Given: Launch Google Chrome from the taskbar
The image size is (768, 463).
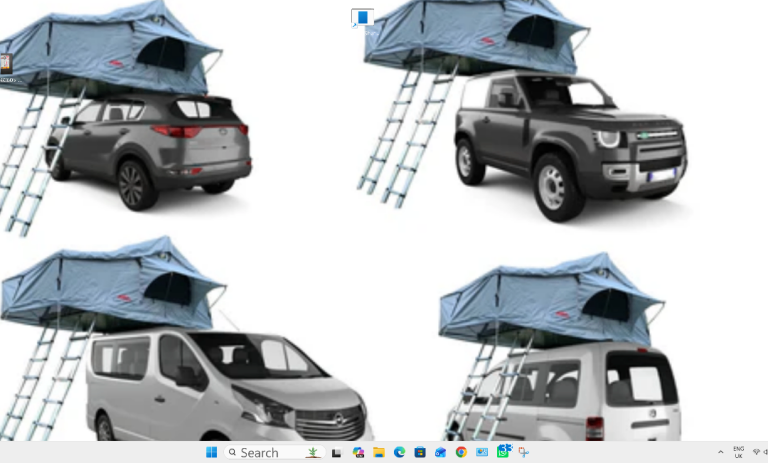Looking at the screenshot, I should 461,452.
